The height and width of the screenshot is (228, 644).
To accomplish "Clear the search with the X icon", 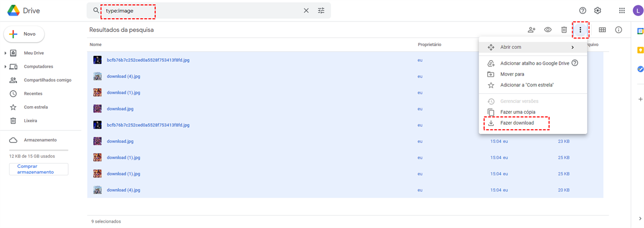I will pos(306,10).
